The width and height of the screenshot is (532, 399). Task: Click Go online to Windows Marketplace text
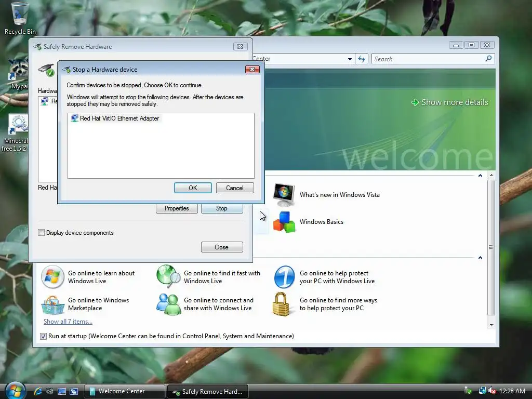(98, 304)
